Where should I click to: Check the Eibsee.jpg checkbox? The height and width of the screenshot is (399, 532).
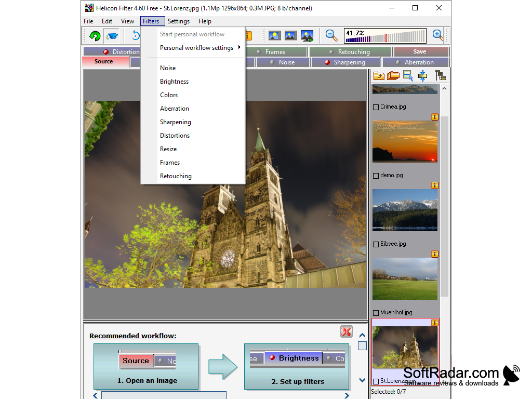tap(376, 244)
